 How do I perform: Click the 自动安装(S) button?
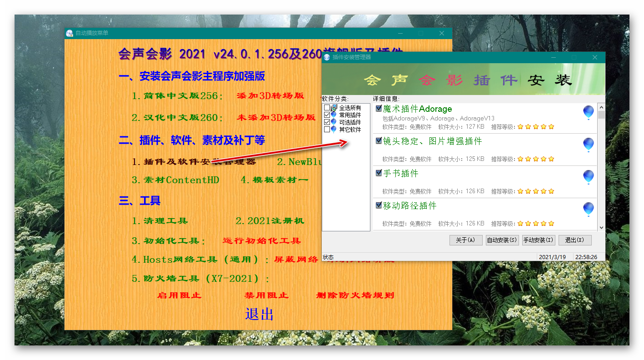pos(502,240)
